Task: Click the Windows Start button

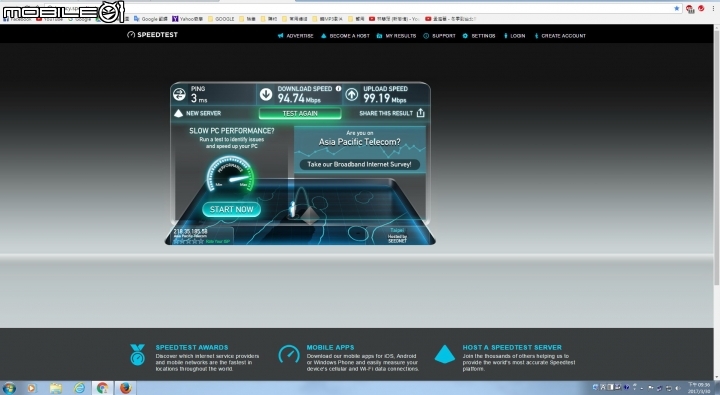Action: pos(9,388)
